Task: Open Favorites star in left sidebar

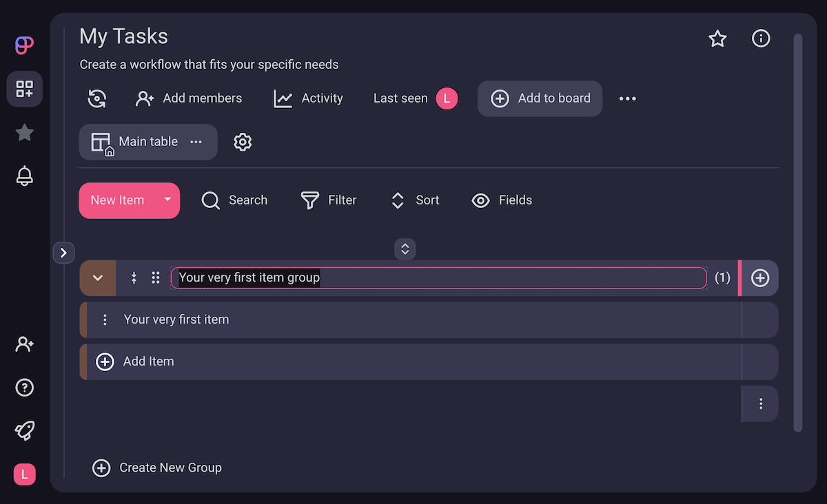Action: pyautogui.click(x=25, y=132)
